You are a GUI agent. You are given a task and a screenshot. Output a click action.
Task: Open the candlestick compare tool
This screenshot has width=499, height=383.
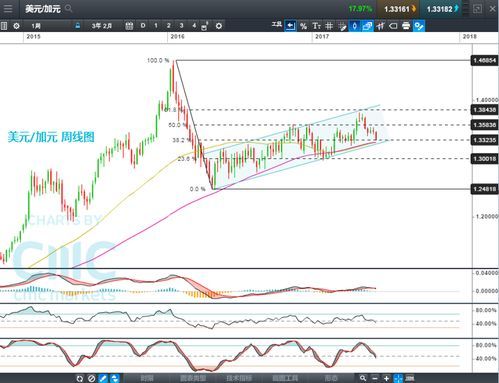pos(380,26)
